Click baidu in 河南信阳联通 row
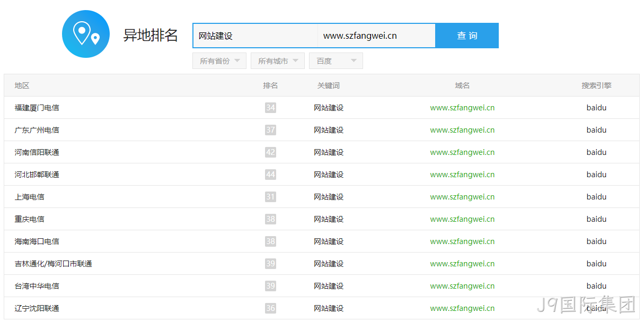 (x=596, y=152)
